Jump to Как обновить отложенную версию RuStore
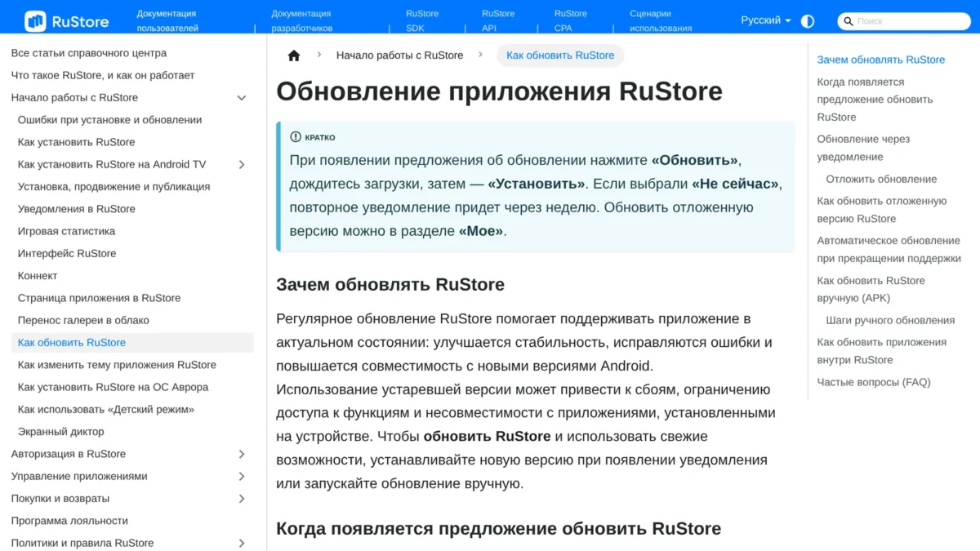 pos(882,210)
